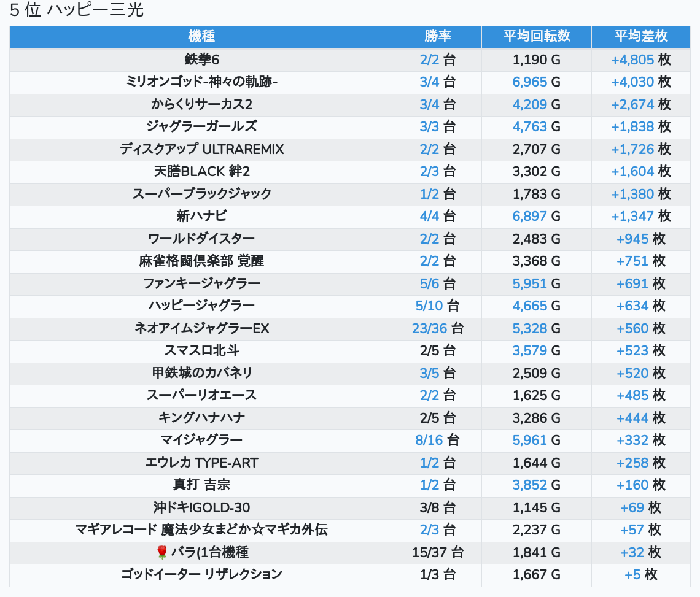Select ミリオンゴッド-神々の軌跡- row name
The width and height of the screenshot is (700, 597).
point(201,82)
